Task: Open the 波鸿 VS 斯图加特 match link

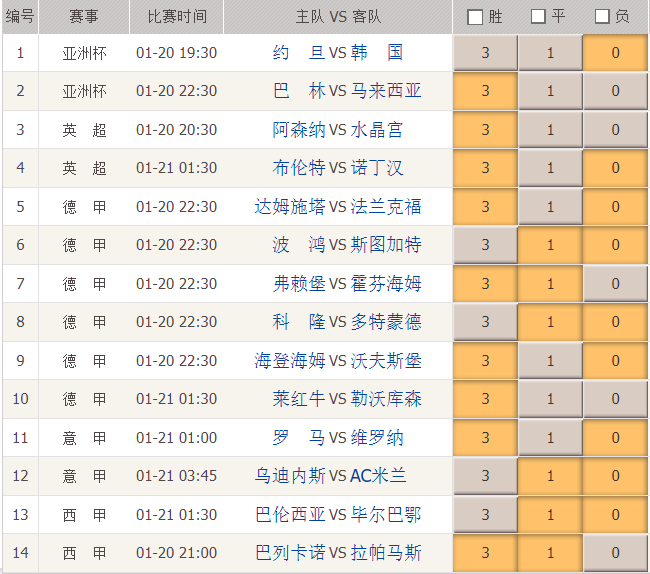Action: click(x=347, y=245)
